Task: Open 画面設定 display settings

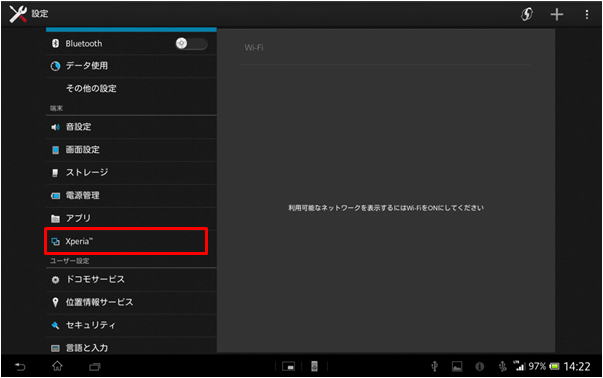Action: coord(131,150)
